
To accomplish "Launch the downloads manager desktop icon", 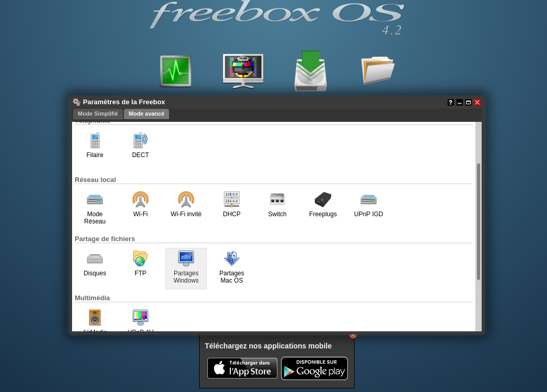I will pyautogui.click(x=311, y=71).
